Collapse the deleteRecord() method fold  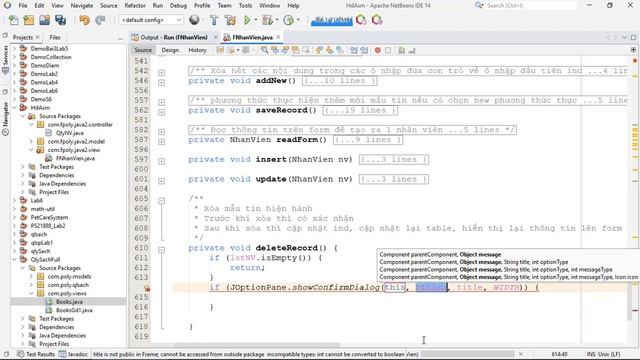[162, 250]
